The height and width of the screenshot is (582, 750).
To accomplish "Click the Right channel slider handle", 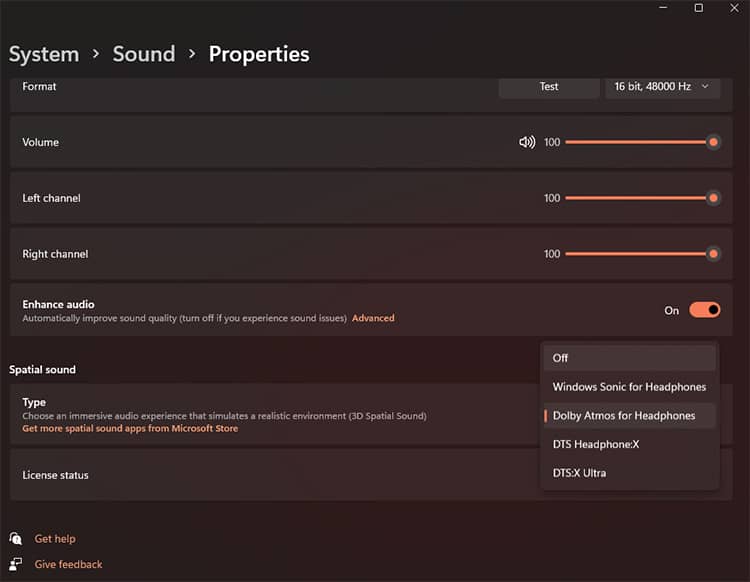I will [713, 254].
